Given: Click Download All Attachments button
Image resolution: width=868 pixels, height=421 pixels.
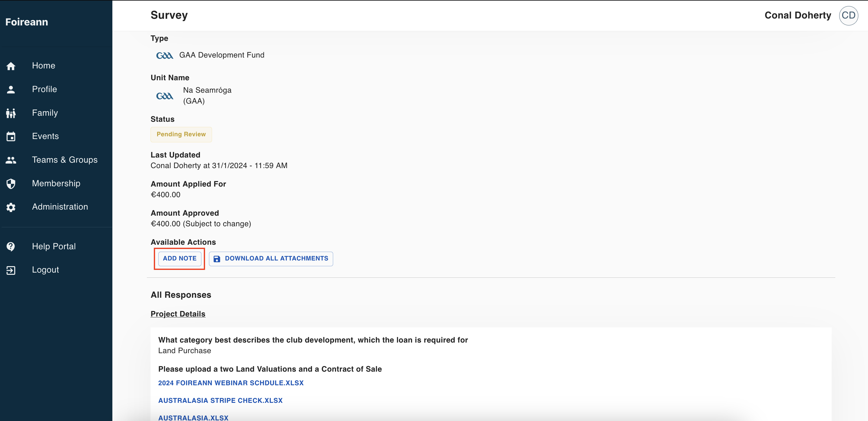Looking at the screenshot, I should click(x=271, y=259).
